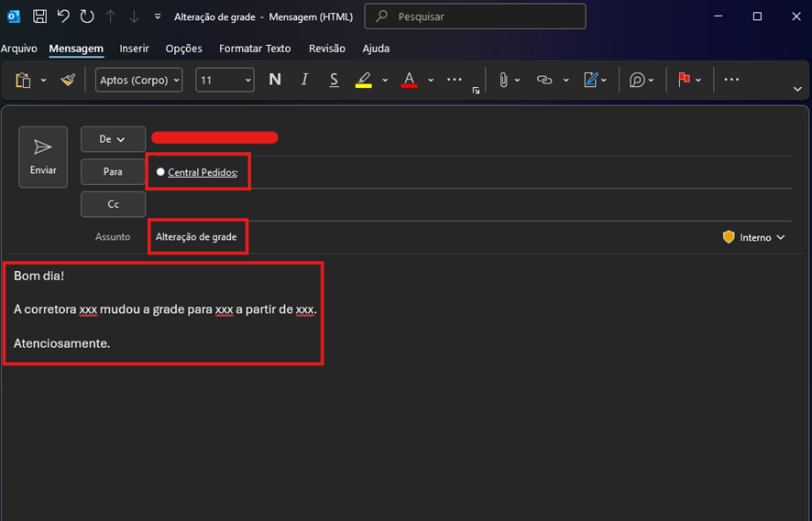Click the red follow-up flag icon
812x521 pixels.
(684, 81)
